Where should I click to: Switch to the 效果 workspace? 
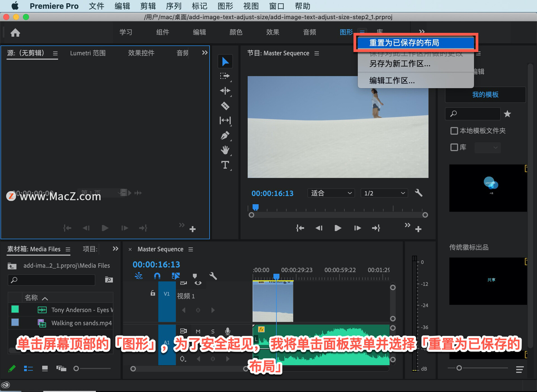(x=273, y=32)
